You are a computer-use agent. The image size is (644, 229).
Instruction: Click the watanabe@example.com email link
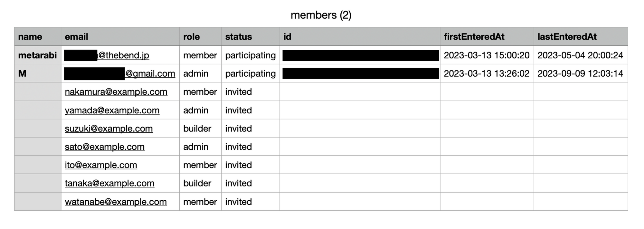pos(116,202)
